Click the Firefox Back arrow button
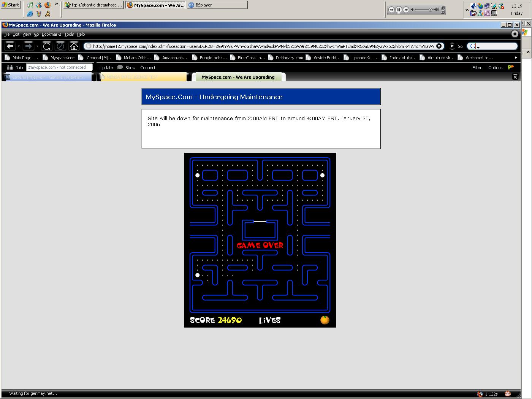 (10, 46)
